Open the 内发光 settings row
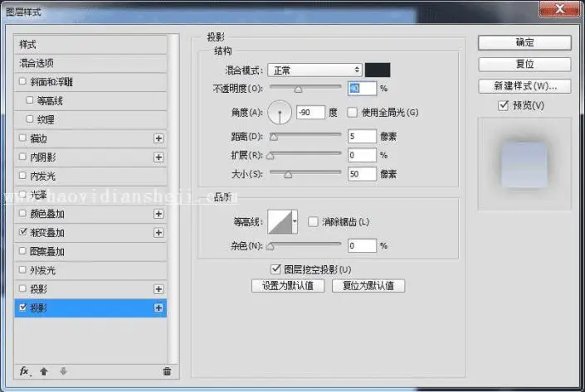 [x=90, y=176]
